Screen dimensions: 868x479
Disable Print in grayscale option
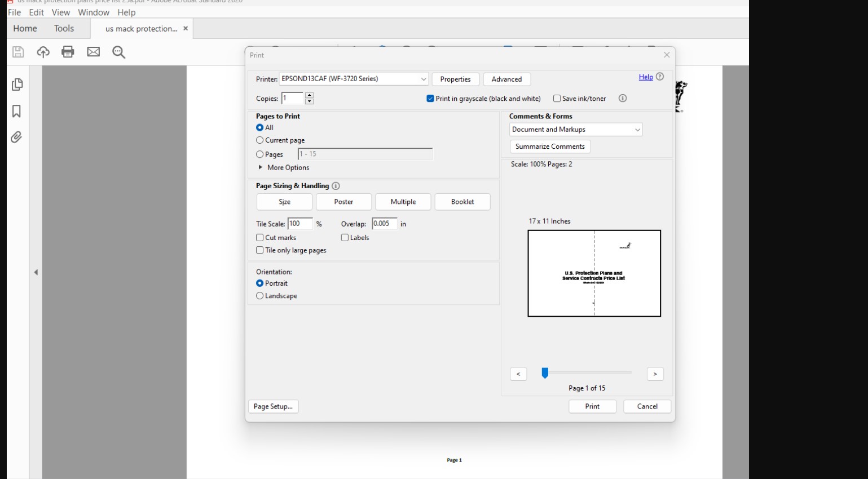tap(430, 98)
